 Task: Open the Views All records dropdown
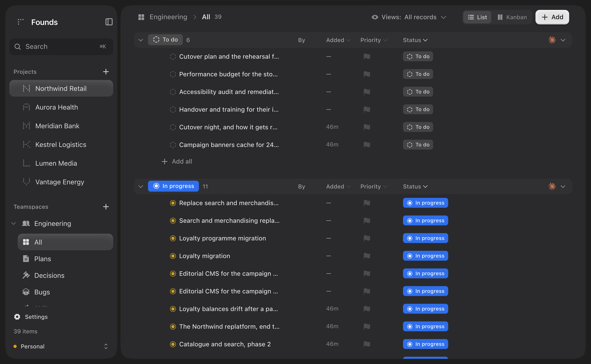409,17
